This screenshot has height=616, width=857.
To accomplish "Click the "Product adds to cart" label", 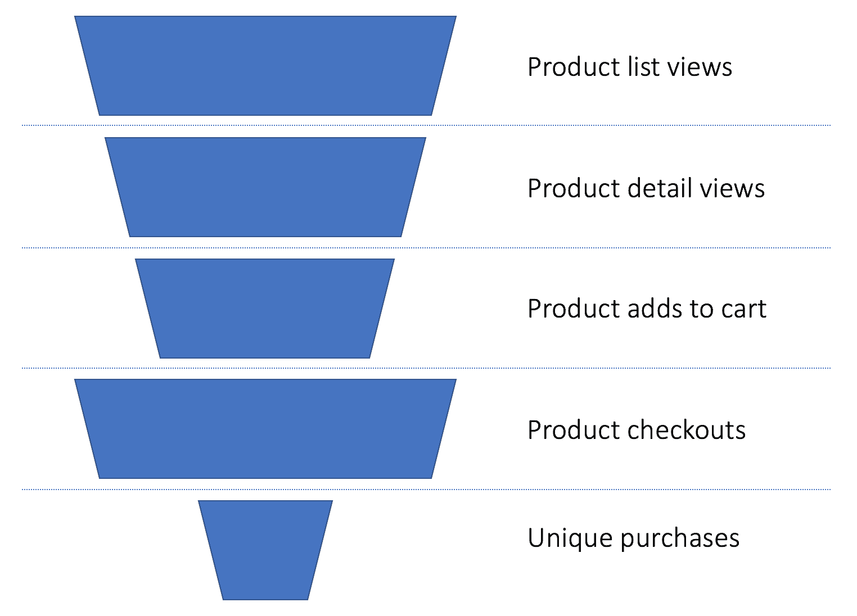I will (x=647, y=309).
